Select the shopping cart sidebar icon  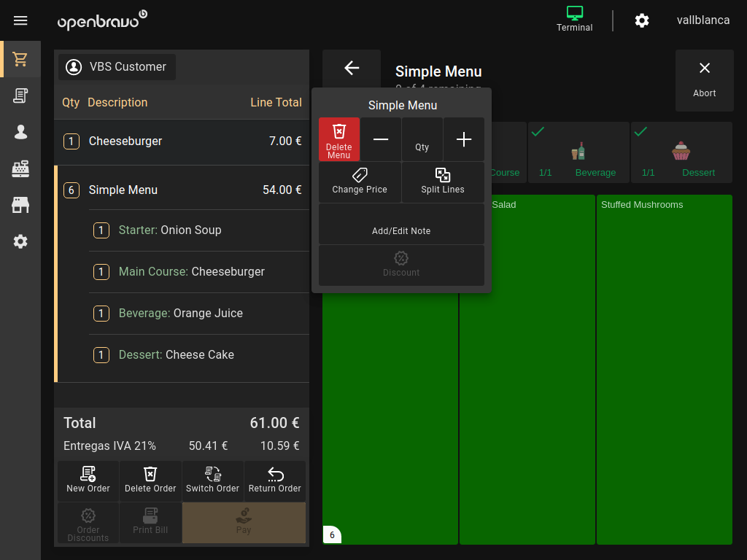click(20, 59)
